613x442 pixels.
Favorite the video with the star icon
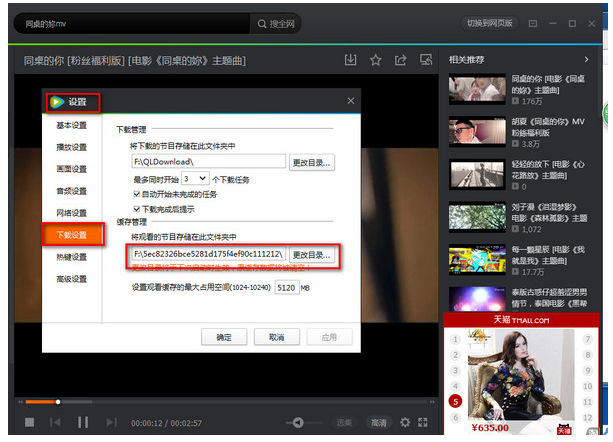375,60
